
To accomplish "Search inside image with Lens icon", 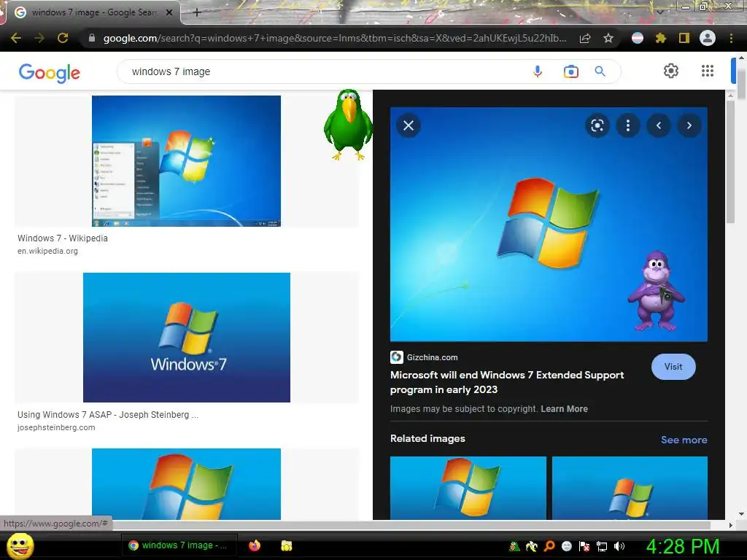I will 597,125.
